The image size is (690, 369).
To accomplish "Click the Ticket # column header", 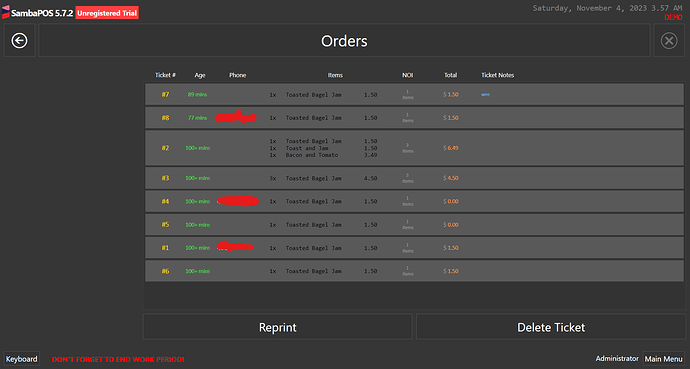I will point(165,75).
